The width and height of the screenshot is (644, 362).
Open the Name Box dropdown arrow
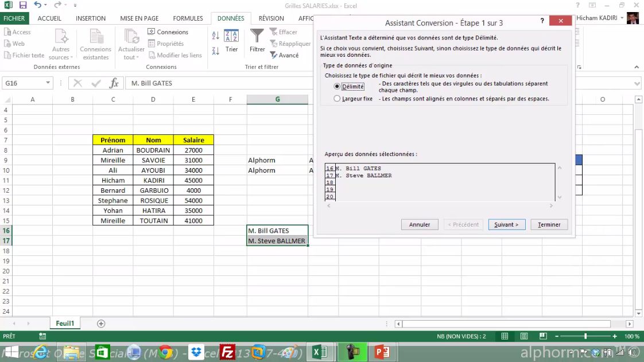(x=48, y=83)
